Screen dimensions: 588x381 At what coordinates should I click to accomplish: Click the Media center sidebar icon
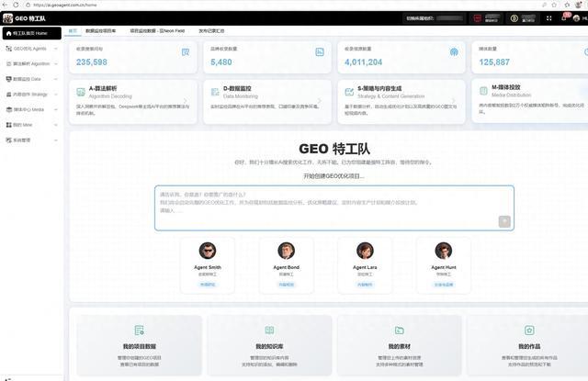8,109
